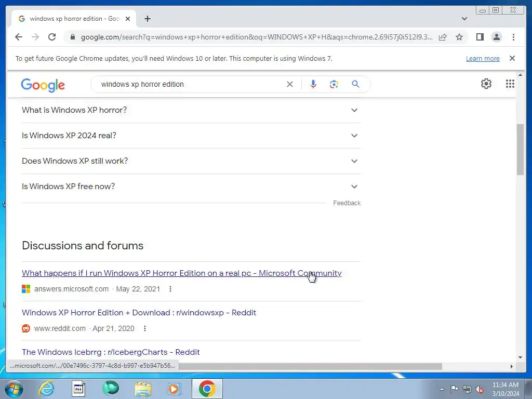
Task: Close the 'windows xp horror edition' tab
Action: pos(128,19)
